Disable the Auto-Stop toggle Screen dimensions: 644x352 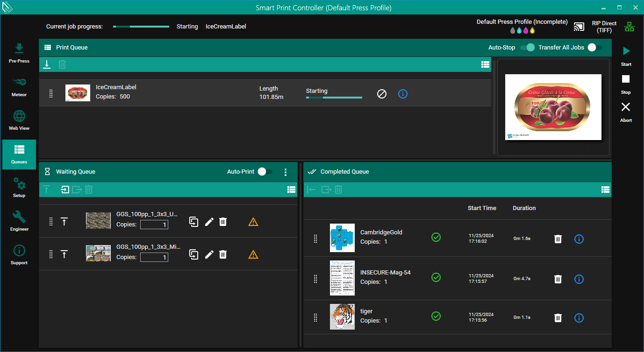tap(529, 47)
